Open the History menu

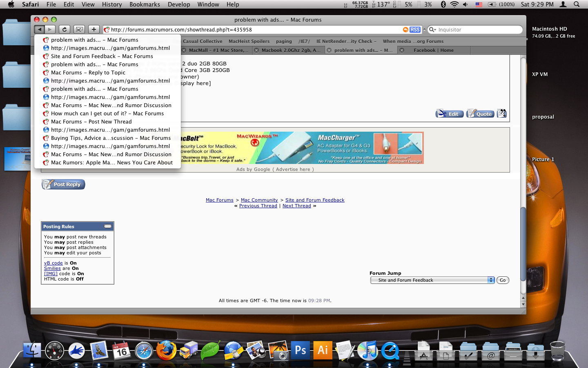[112, 4]
